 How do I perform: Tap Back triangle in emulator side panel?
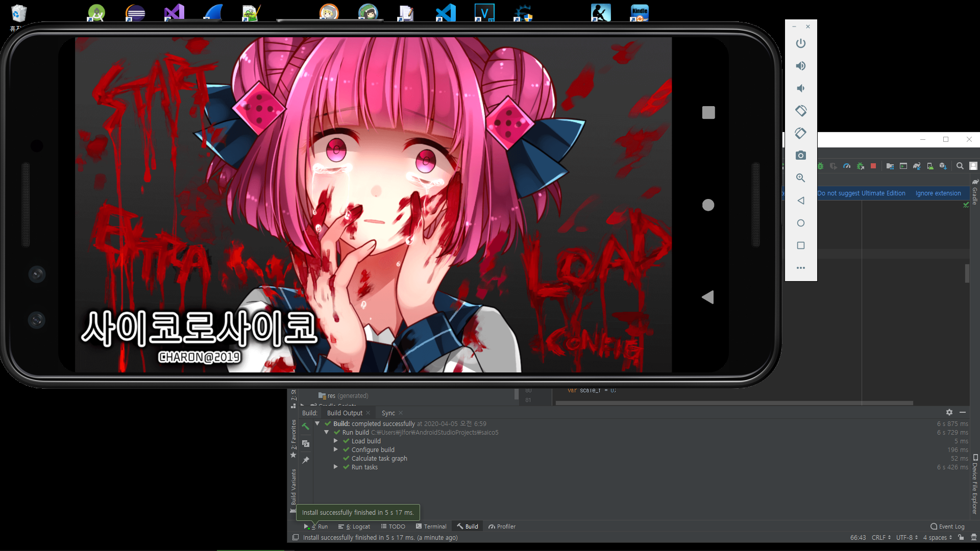[801, 201]
